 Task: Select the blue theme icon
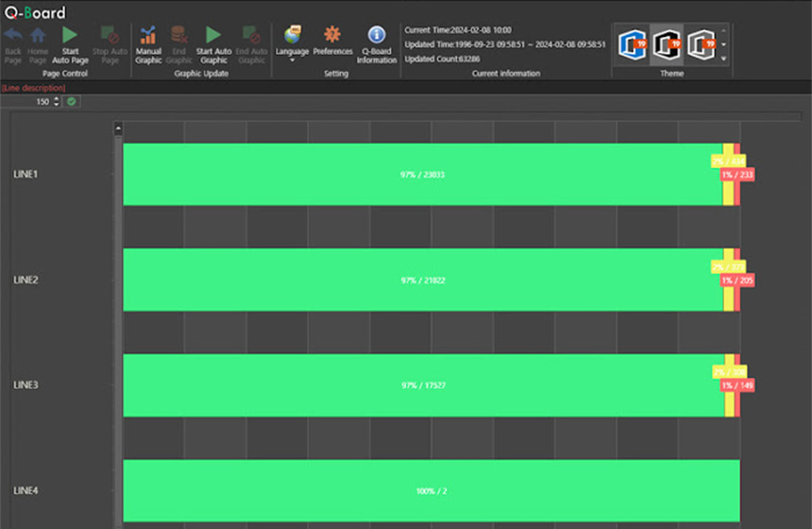(x=633, y=44)
